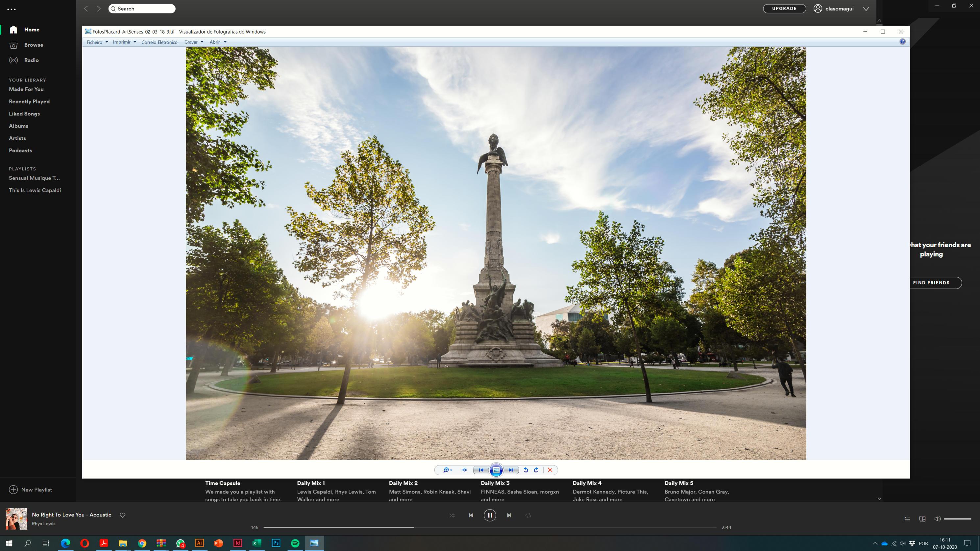Adjust the Spotify volume slider
The width and height of the screenshot is (980, 551).
pos(957,519)
